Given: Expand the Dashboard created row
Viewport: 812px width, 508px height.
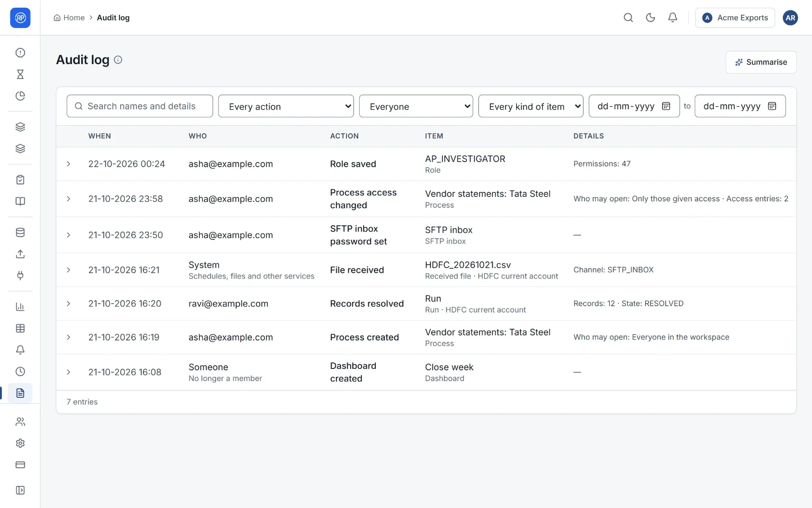Looking at the screenshot, I should pyautogui.click(x=69, y=372).
